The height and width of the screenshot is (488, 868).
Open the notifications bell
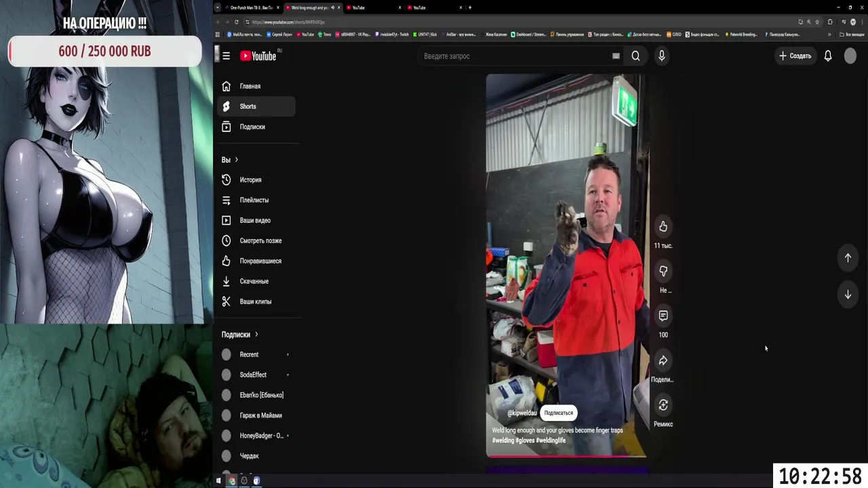[828, 56]
